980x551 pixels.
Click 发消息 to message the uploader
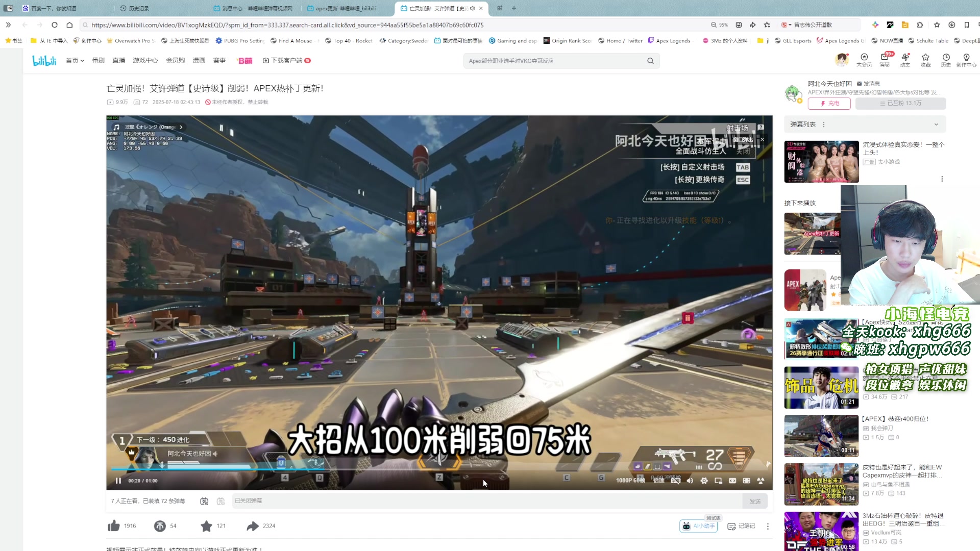(868, 84)
